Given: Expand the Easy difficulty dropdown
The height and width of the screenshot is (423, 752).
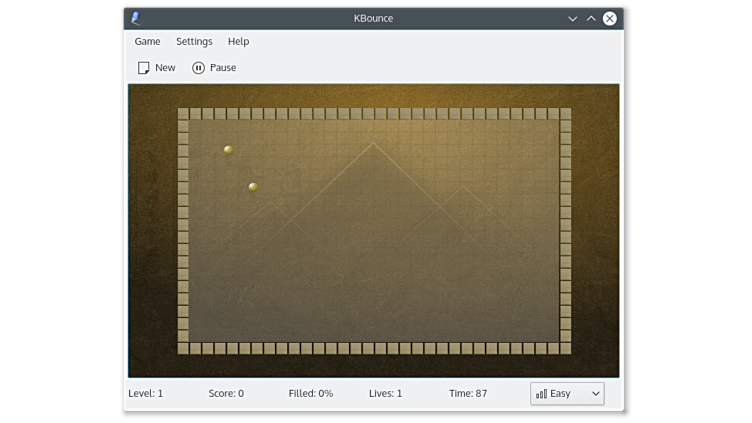Looking at the screenshot, I should click(x=567, y=394).
